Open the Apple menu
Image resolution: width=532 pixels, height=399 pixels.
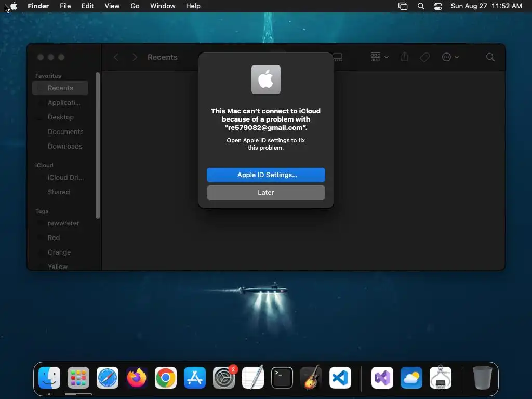coord(14,6)
